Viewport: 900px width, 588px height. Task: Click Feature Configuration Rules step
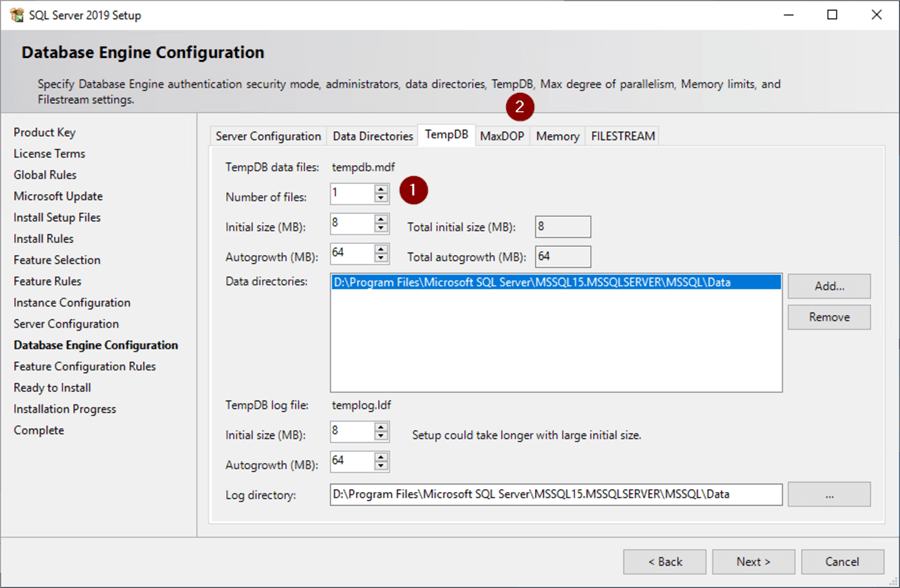[85, 366]
